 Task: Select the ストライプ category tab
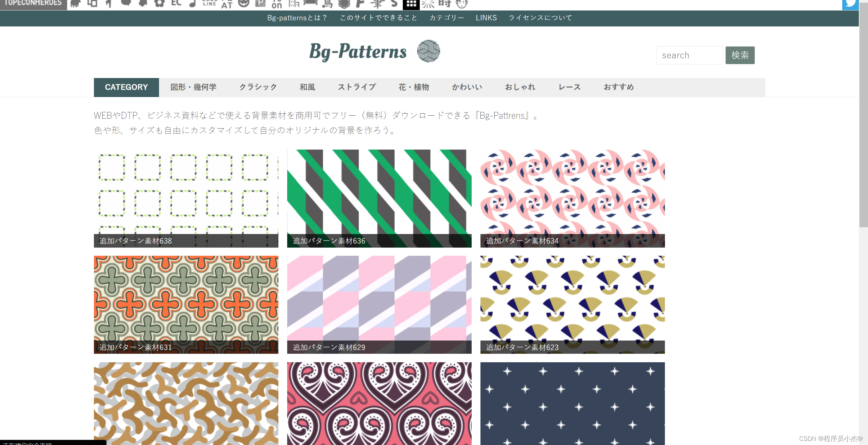(357, 87)
